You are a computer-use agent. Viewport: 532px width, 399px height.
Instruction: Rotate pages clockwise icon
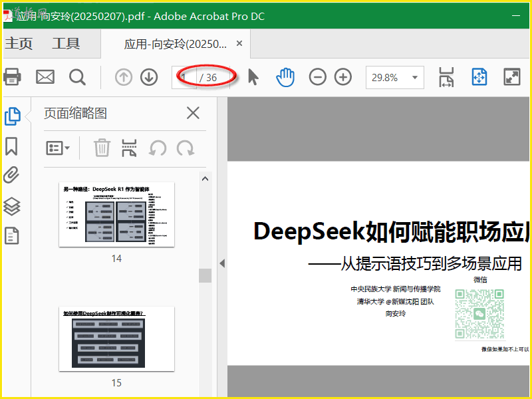[x=186, y=148]
